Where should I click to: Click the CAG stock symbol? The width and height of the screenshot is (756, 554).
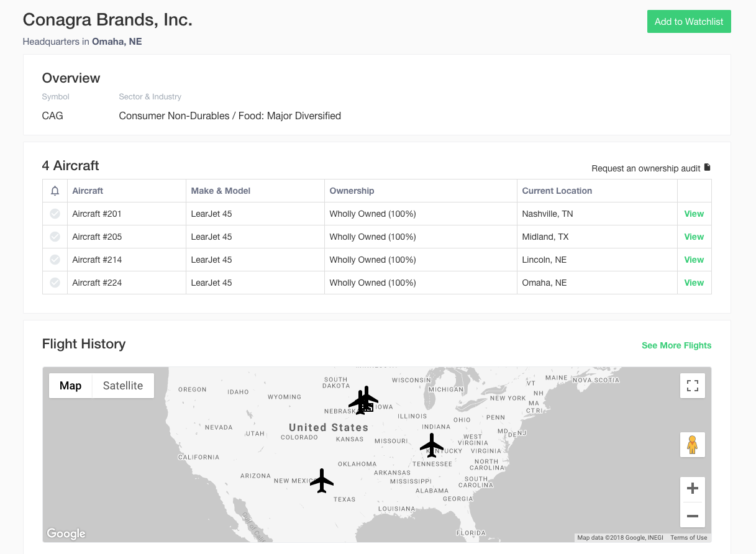(x=52, y=116)
